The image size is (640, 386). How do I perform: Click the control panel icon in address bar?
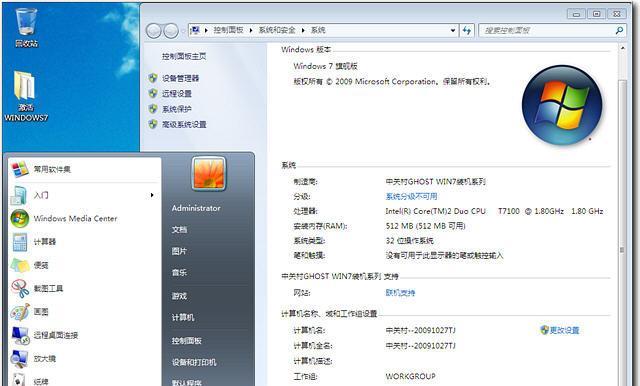pyautogui.click(x=195, y=30)
